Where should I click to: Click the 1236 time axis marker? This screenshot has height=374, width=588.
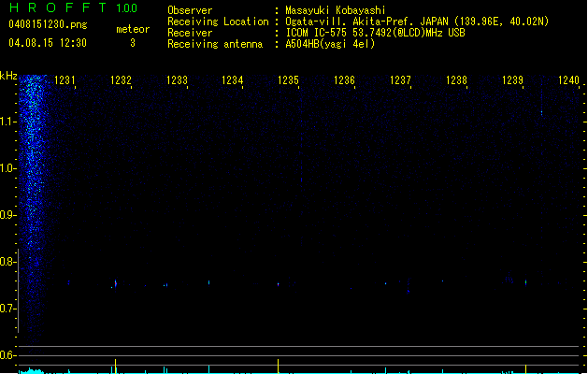pyautogui.click(x=344, y=80)
